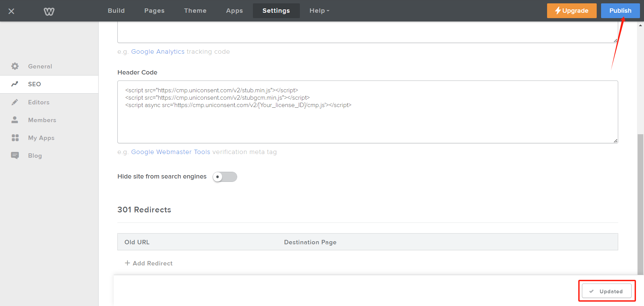Select the Settings tab
The image size is (644, 306).
coord(276,11)
